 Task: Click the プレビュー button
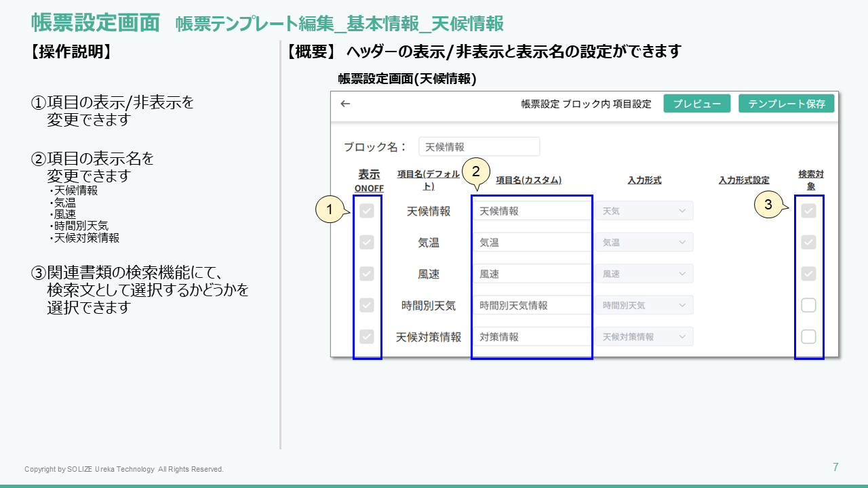696,104
